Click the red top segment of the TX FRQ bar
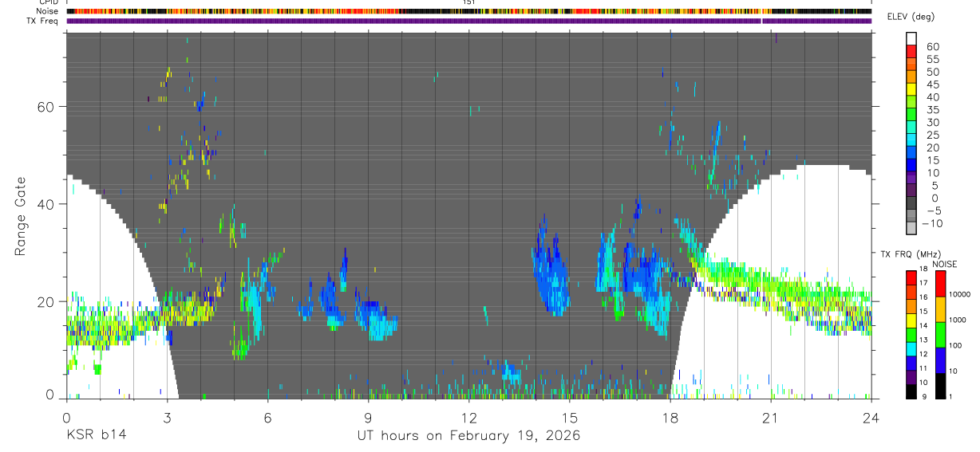 tap(911, 277)
